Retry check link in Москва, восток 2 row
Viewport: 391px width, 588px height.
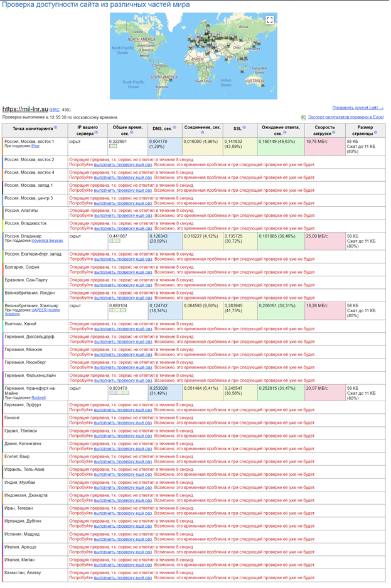pyautogui.click(x=123, y=165)
